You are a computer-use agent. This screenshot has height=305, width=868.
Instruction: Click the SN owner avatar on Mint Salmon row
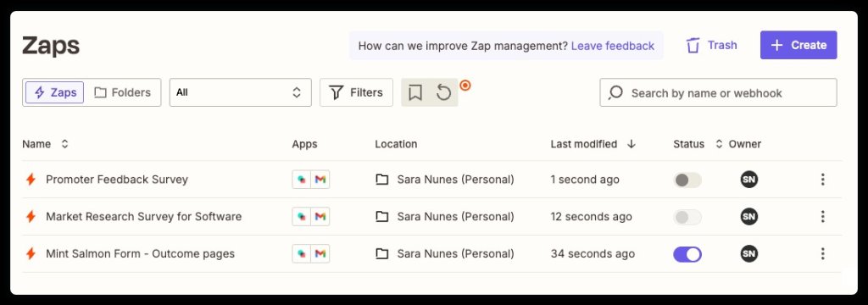click(749, 253)
